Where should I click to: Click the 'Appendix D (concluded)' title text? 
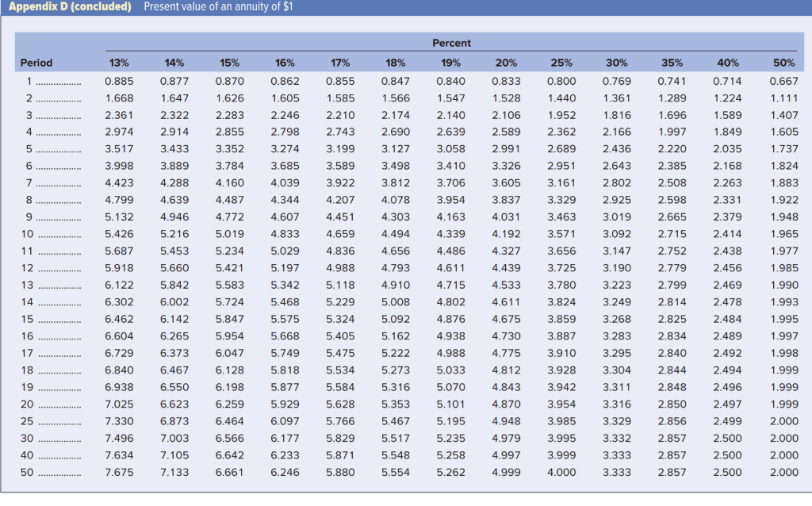pyautogui.click(x=70, y=6)
